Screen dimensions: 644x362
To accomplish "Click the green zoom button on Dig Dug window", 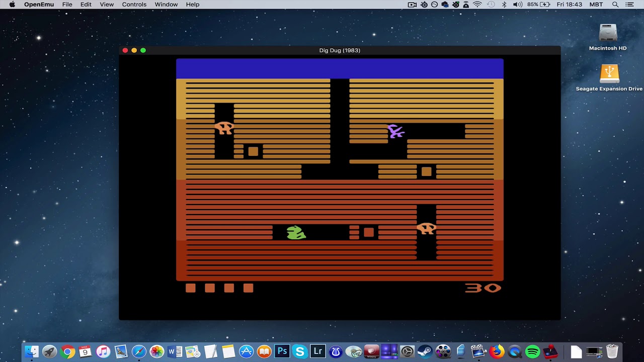I will pyautogui.click(x=143, y=50).
